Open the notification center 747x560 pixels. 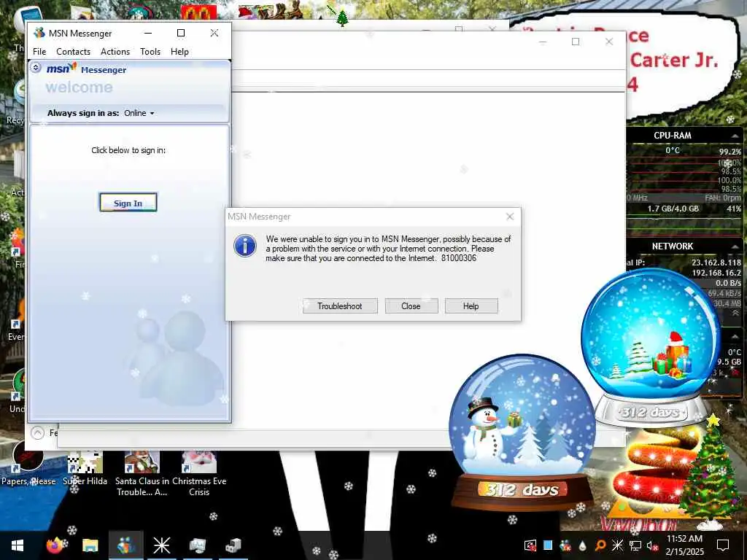coord(723,545)
